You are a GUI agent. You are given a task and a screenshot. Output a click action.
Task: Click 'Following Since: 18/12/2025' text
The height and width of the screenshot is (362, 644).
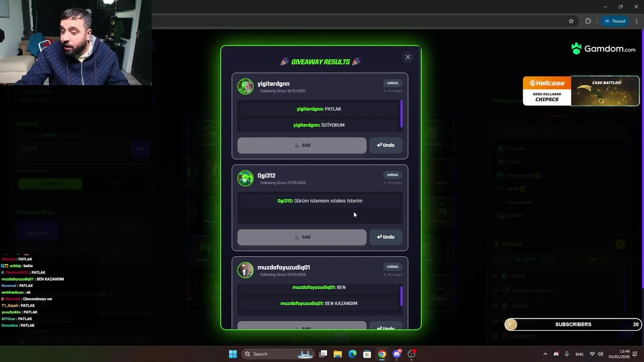click(x=282, y=91)
